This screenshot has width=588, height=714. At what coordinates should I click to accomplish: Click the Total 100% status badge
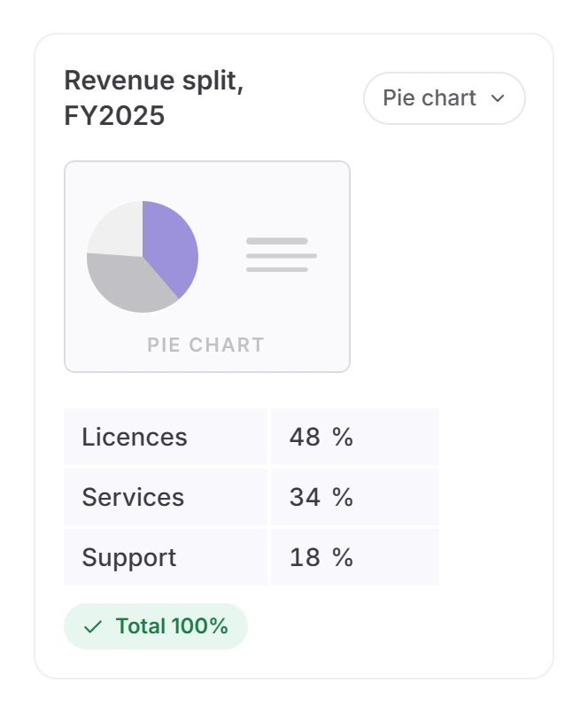[x=156, y=626]
